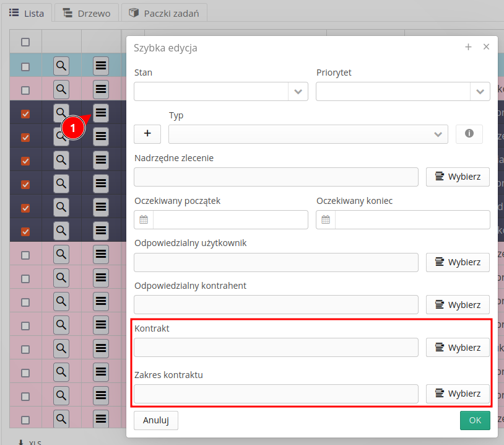This screenshot has height=445, width=504.
Task: Click the plus button beside Typ
Action: (x=147, y=134)
